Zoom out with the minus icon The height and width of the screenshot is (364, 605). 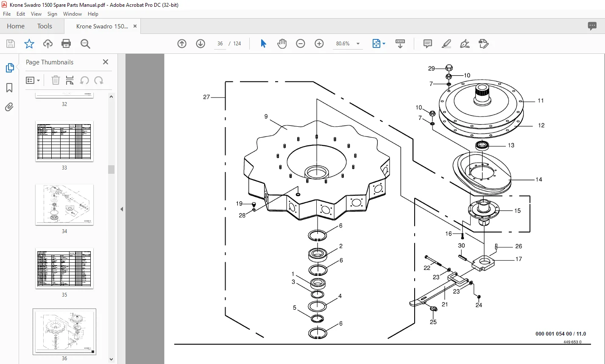[x=301, y=44]
